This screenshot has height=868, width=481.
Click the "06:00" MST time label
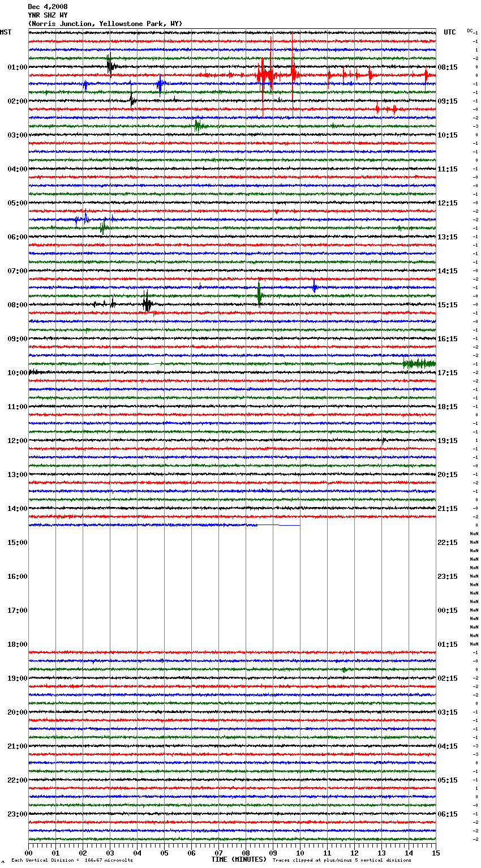tap(18, 237)
